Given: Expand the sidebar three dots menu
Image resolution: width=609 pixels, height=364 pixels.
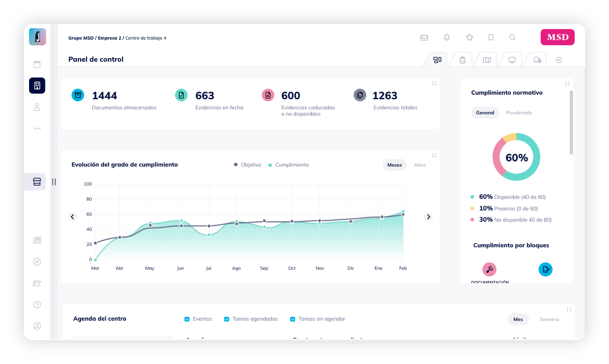Looking at the screenshot, I should 37,129.
